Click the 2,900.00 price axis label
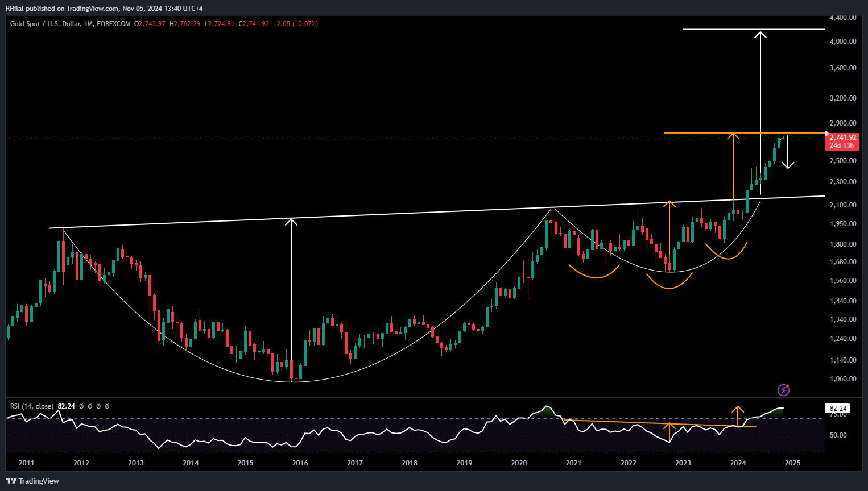Viewport: 868px width, 491px height. 843,123
